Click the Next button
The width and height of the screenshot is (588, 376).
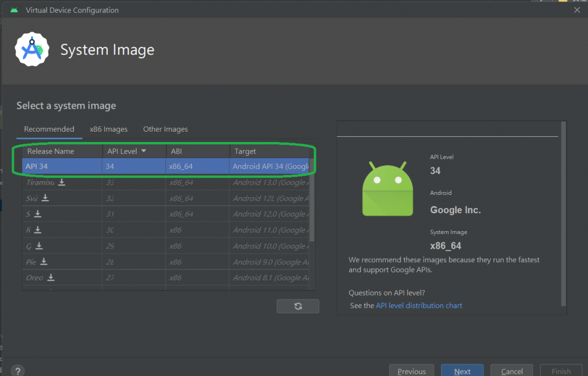462,371
